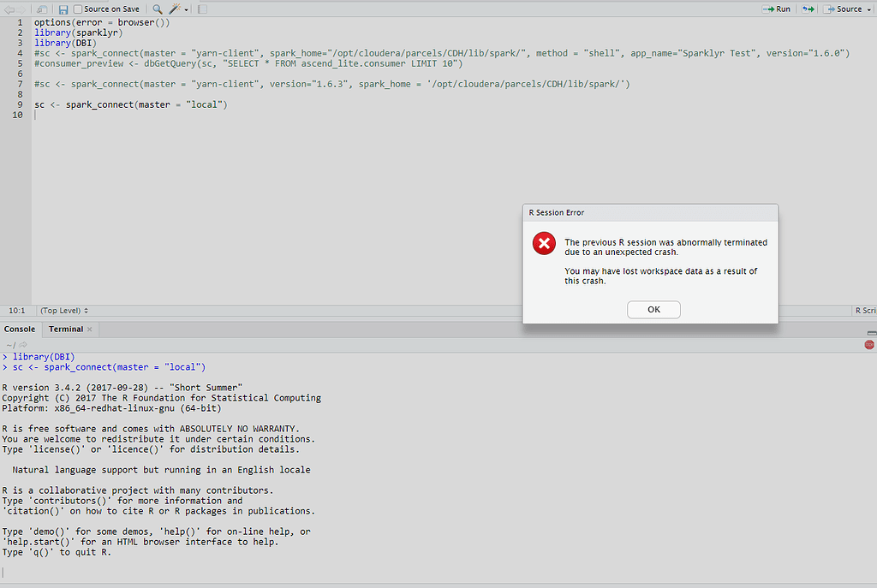Screen dimensions: 877x588
Task: Save the current R script
Action: pyautogui.click(x=63, y=9)
